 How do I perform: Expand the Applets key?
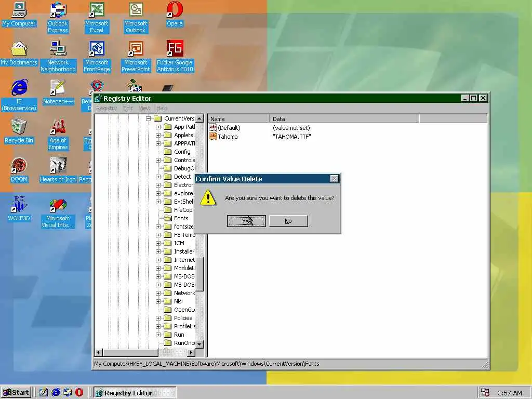click(158, 135)
